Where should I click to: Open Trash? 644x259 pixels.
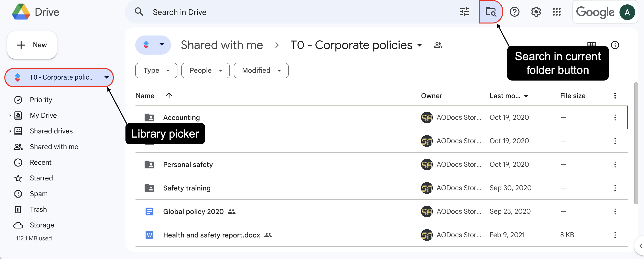click(38, 210)
